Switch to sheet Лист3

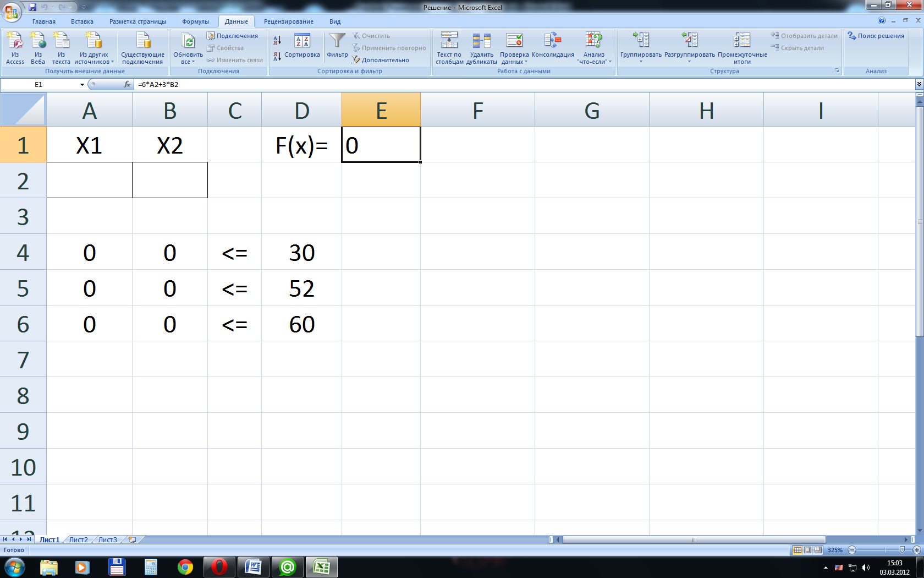[x=108, y=539]
